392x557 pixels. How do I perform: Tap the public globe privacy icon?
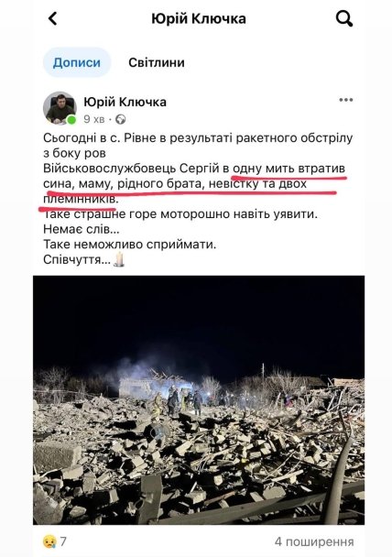(121, 119)
